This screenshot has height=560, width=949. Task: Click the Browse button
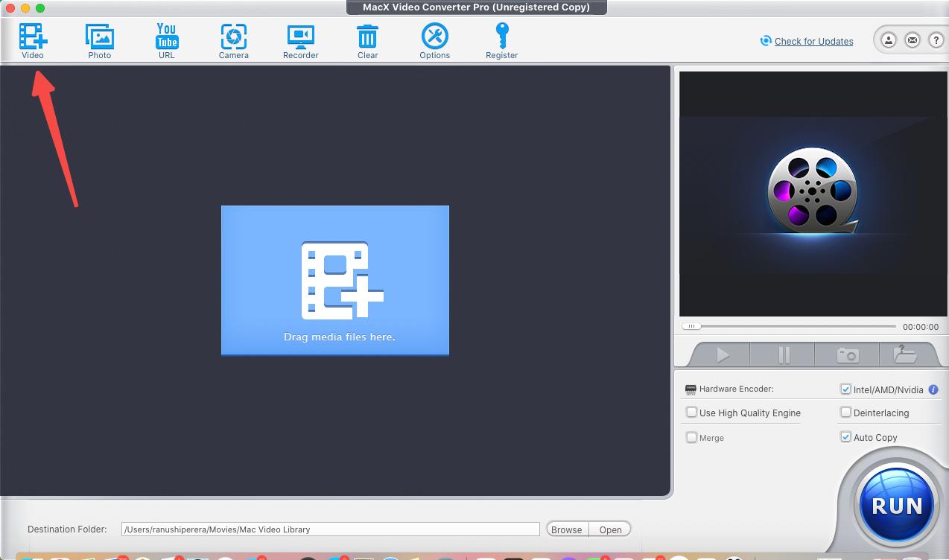pos(567,529)
